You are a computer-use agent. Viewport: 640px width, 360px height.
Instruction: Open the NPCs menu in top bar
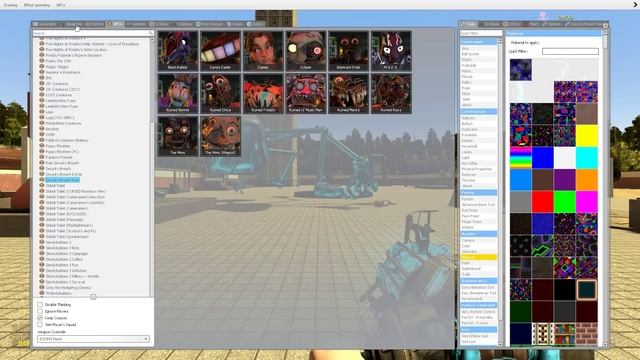pos(61,5)
